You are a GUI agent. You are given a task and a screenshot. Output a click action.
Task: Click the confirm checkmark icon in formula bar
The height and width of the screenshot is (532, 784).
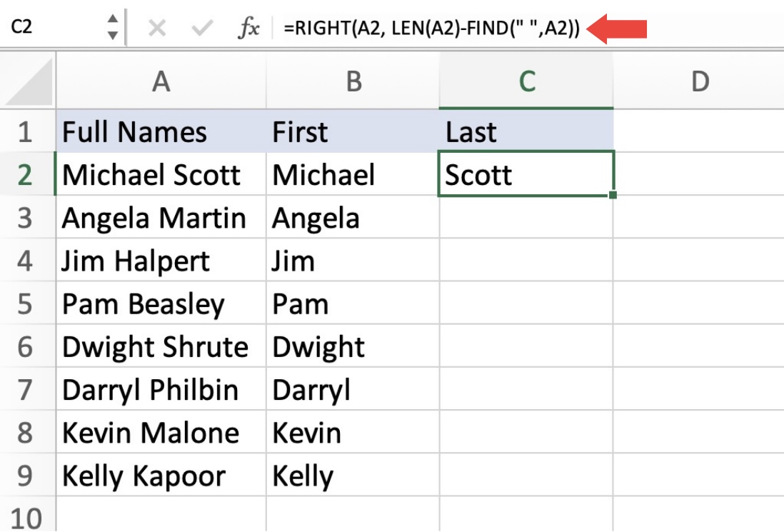[202, 28]
